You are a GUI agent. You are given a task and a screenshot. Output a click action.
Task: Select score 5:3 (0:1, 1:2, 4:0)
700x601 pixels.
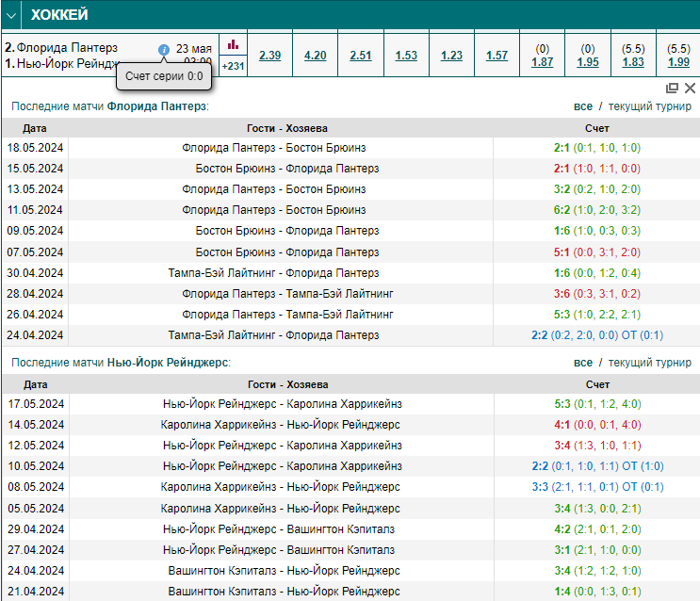click(597, 404)
